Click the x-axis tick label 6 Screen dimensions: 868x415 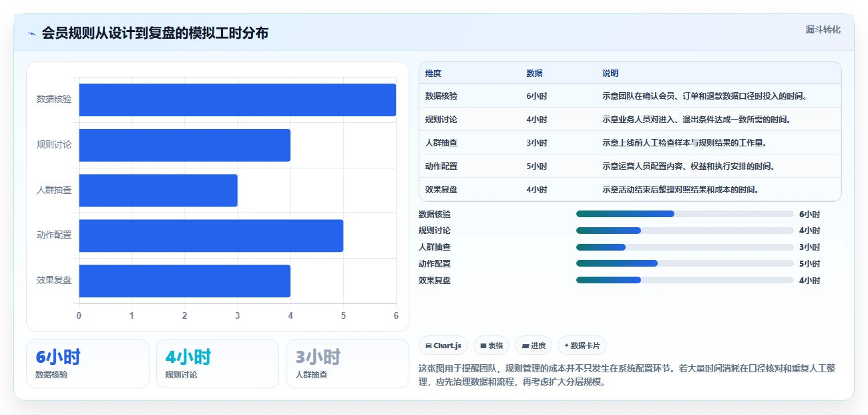click(x=396, y=315)
